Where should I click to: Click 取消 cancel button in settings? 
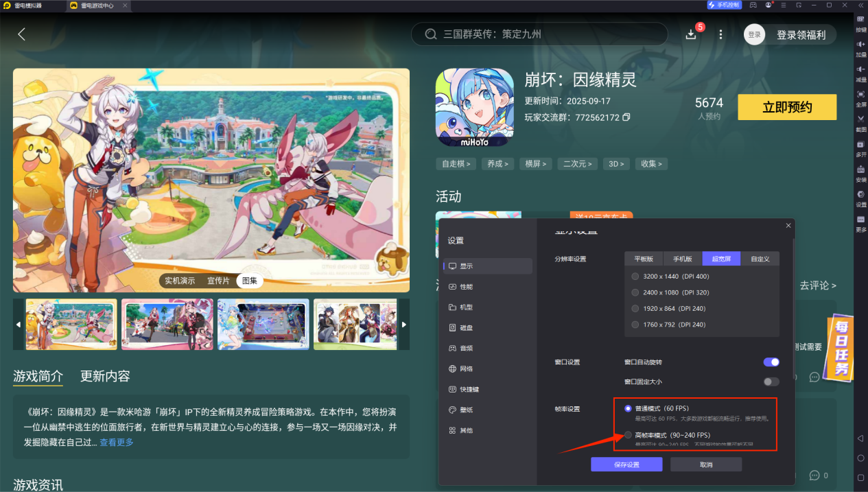pos(706,465)
